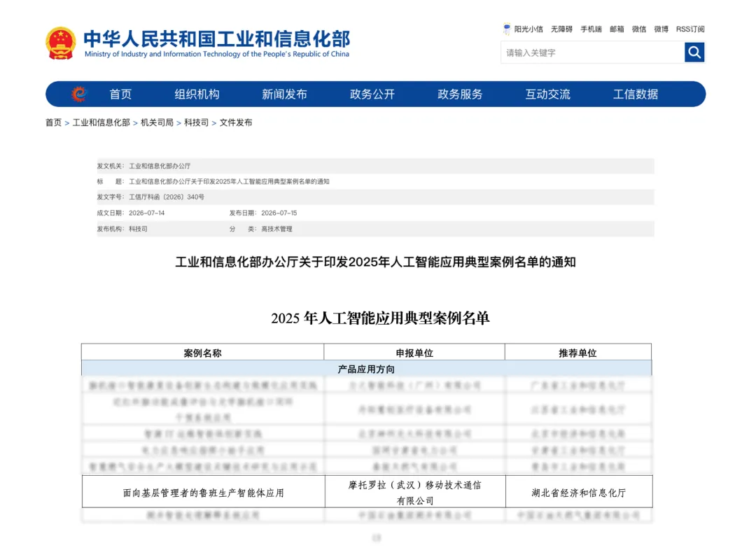Click 工业和信息化部 breadcrumb link
Image resolution: width=756 pixels, height=557 pixels.
[x=101, y=122]
